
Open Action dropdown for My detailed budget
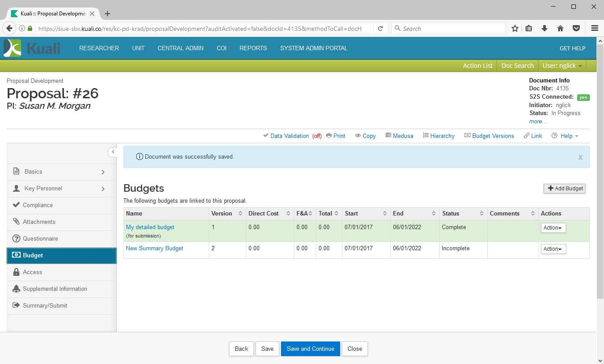(x=553, y=228)
